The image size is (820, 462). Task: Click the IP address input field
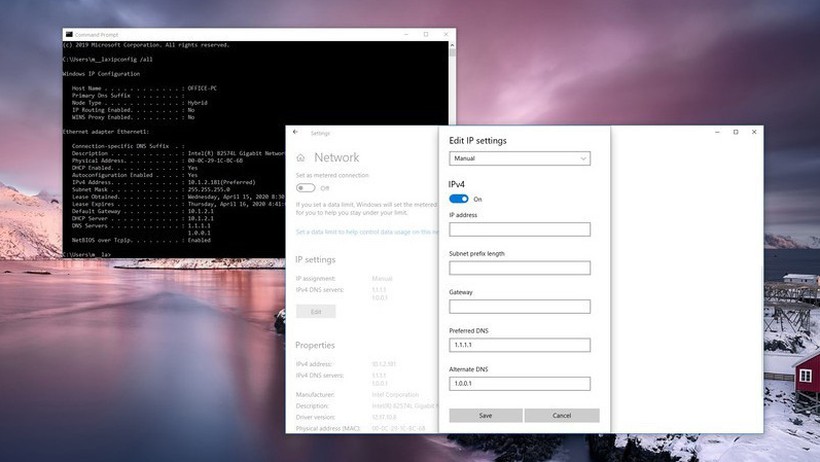[x=519, y=229]
